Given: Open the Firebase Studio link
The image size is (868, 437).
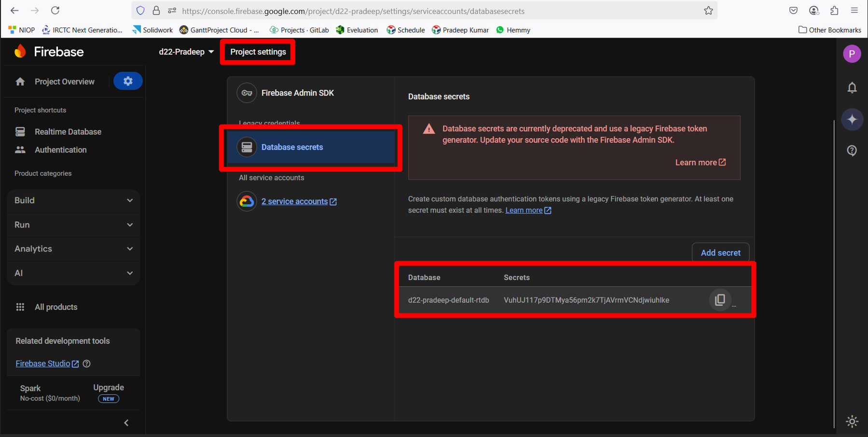Looking at the screenshot, I should pos(47,364).
